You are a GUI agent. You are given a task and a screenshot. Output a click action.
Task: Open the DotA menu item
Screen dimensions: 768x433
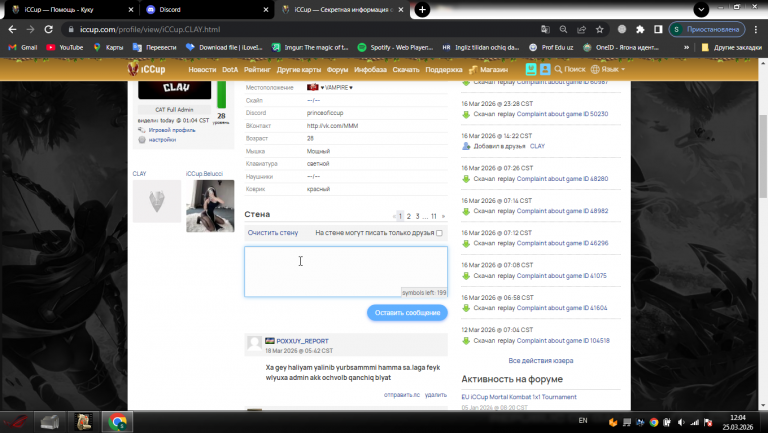(x=230, y=70)
